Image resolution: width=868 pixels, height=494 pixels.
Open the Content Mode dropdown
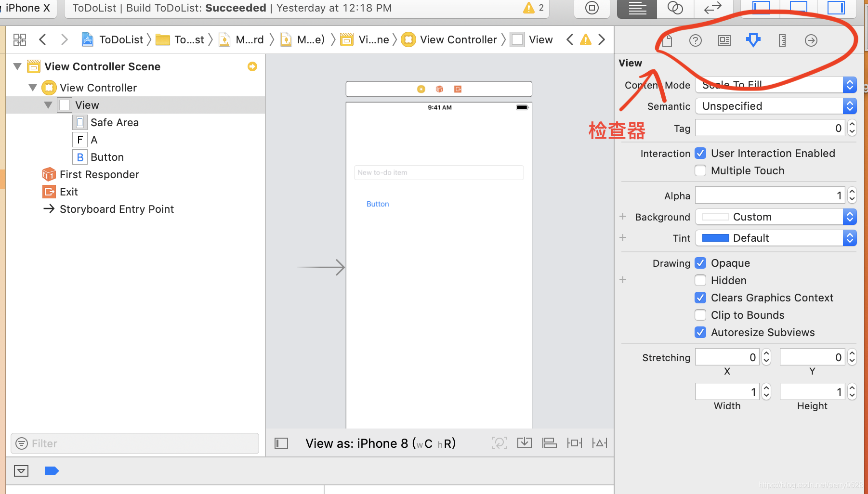tap(776, 85)
